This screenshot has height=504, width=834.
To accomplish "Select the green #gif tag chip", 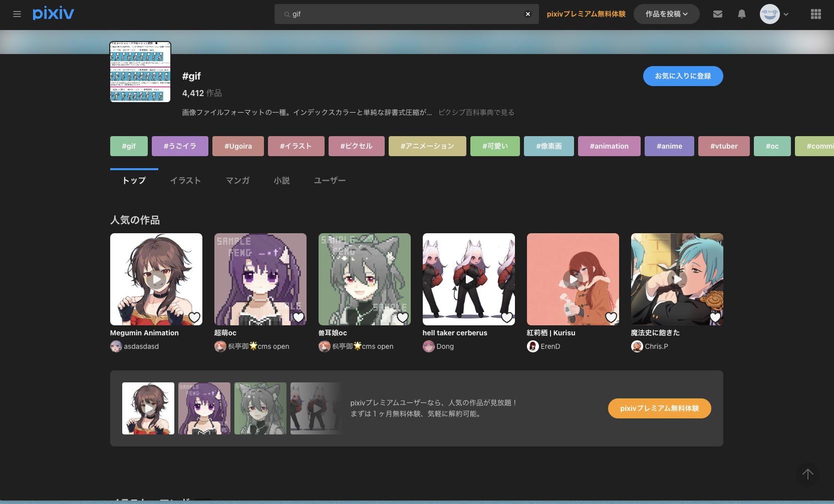I will tap(129, 146).
